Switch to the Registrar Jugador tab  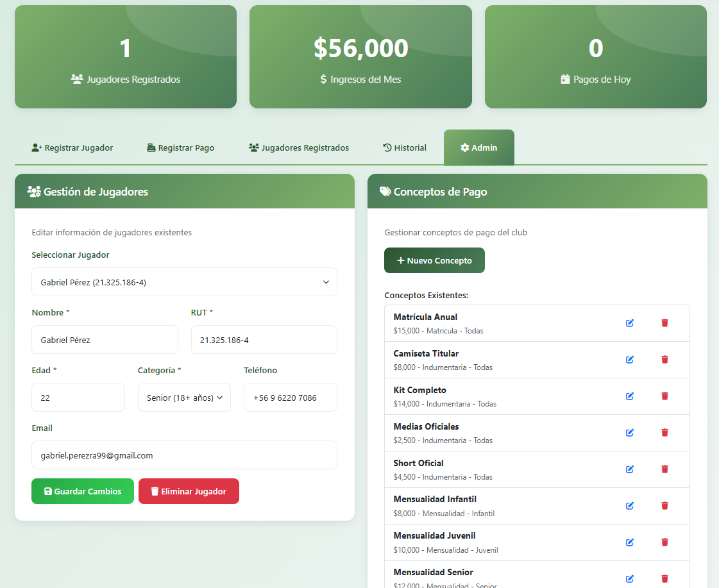pyautogui.click(x=72, y=148)
